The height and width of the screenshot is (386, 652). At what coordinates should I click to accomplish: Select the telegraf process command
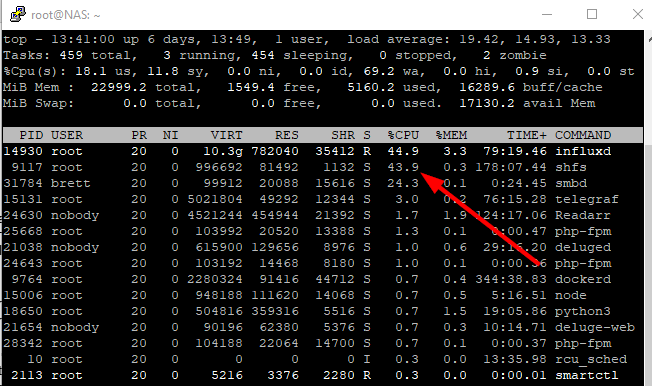pyautogui.click(x=587, y=199)
